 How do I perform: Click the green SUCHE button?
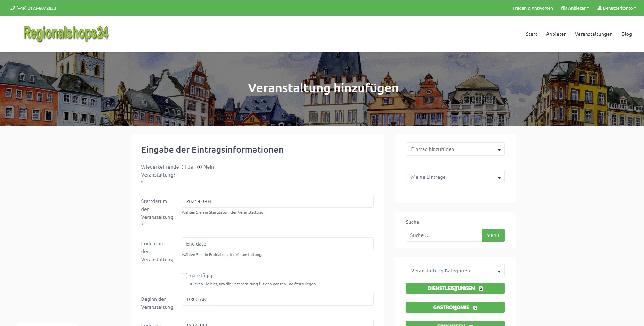pyautogui.click(x=493, y=235)
